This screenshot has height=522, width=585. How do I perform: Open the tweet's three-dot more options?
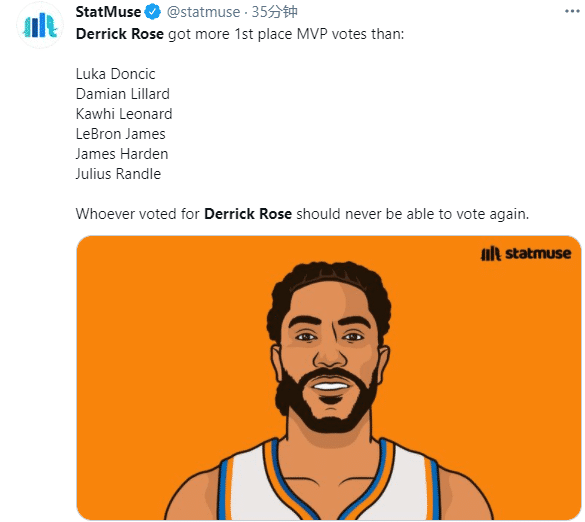point(572,11)
